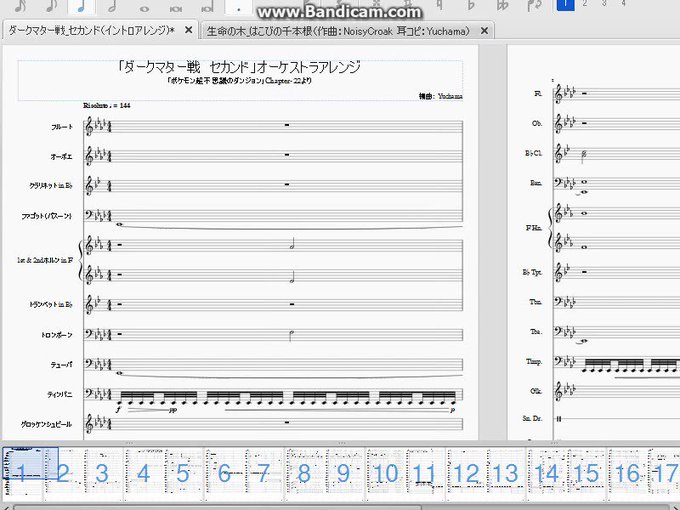Jump to page 8 in the navigator
The image size is (680, 510).
(x=304, y=473)
